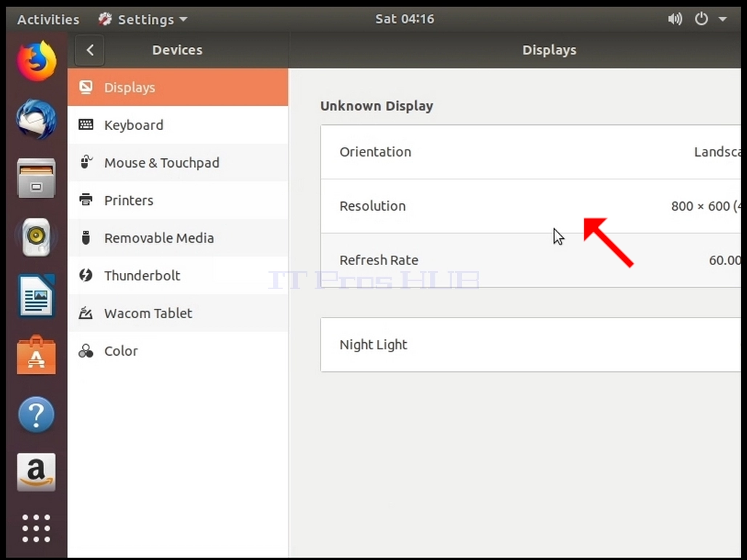This screenshot has height=560, width=747.
Task: Open the Orientation Landscape dropdown
Action: [530, 152]
